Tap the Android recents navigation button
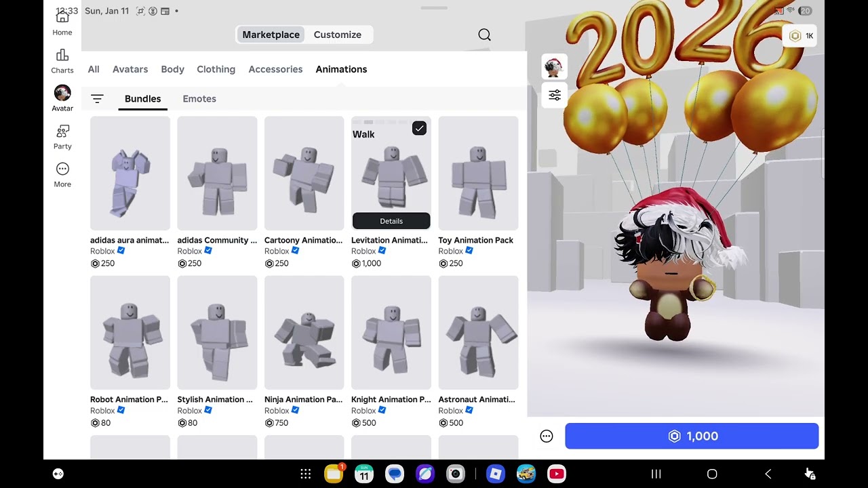 [x=656, y=474]
